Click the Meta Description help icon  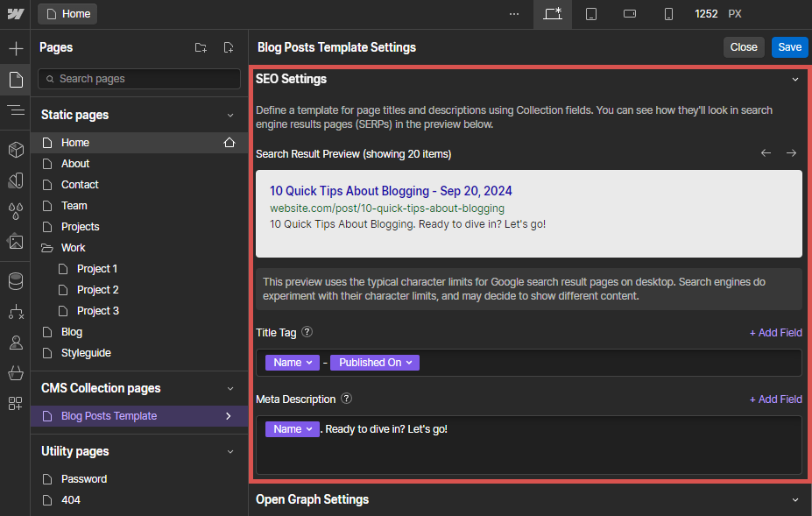[x=347, y=399]
